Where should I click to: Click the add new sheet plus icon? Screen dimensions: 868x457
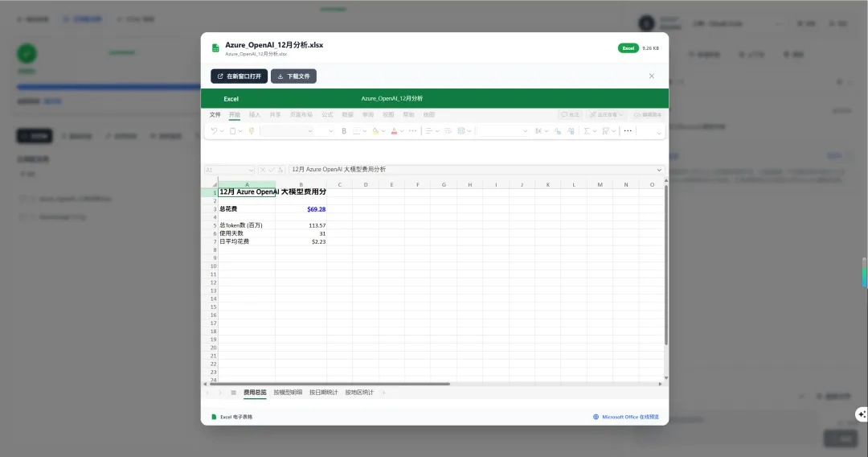coord(383,393)
